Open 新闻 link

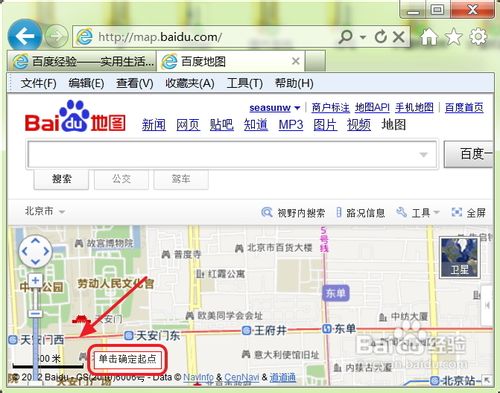pyautogui.click(x=154, y=125)
